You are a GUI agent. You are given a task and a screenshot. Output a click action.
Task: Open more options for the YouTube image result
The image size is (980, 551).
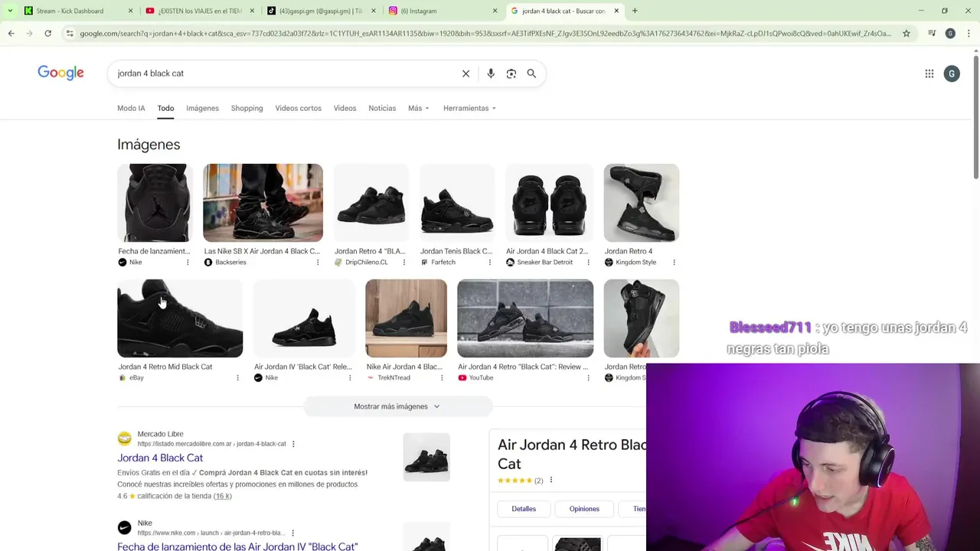pyautogui.click(x=588, y=378)
